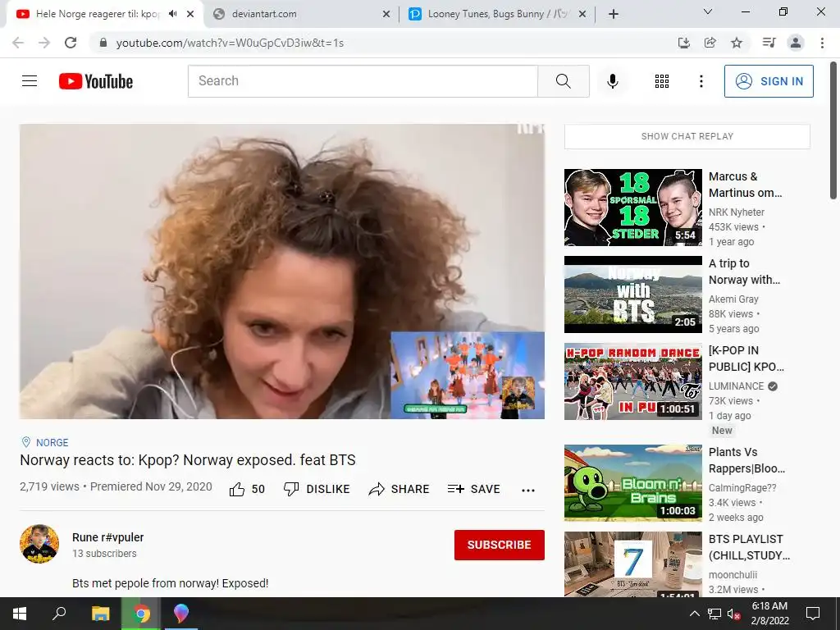Click SAVE to playlist button
840x630 pixels.
(473, 489)
